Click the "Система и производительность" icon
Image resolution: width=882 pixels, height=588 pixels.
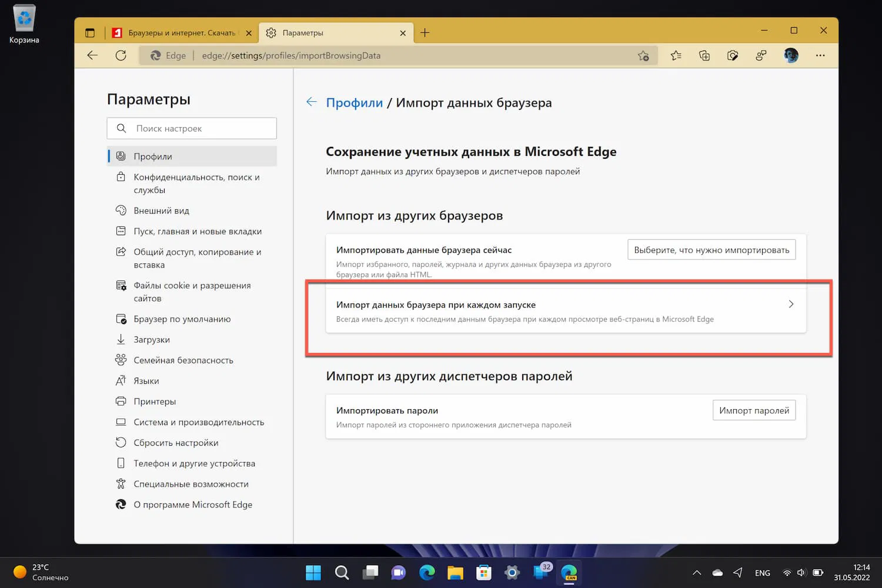(x=121, y=422)
